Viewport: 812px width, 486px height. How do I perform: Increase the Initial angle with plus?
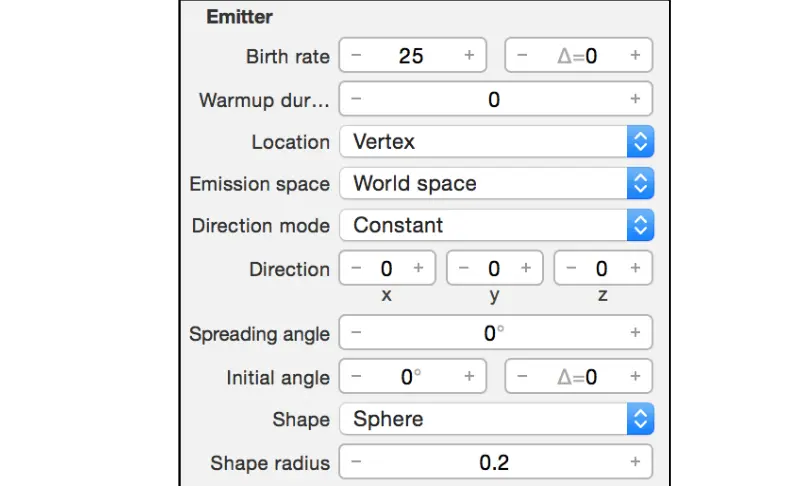pyautogui.click(x=469, y=377)
